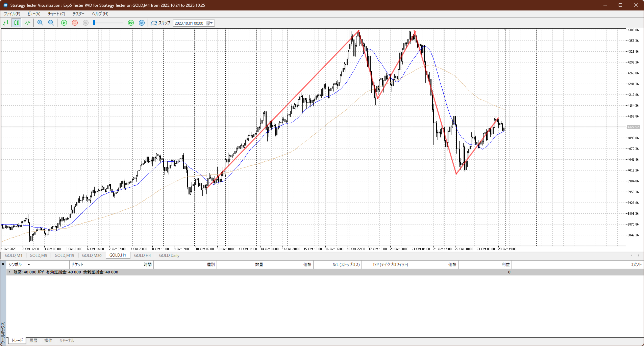Step forward to next bar
The image size is (644, 346).
142,23
